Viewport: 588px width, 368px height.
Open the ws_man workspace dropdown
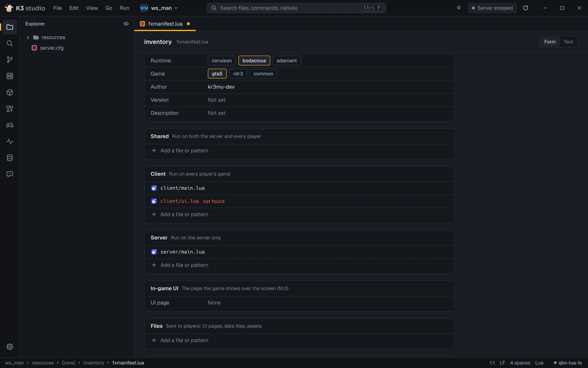pyautogui.click(x=159, y=8)
